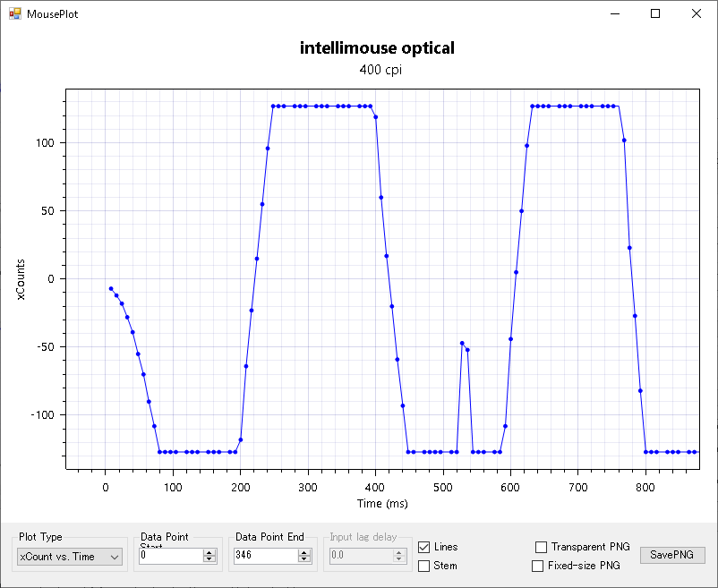The width and height of the screenshot is (718, 588).
Task: Increase Data Point Start value with up arrow
Action: pyautogui.click(x=209, y=553)
